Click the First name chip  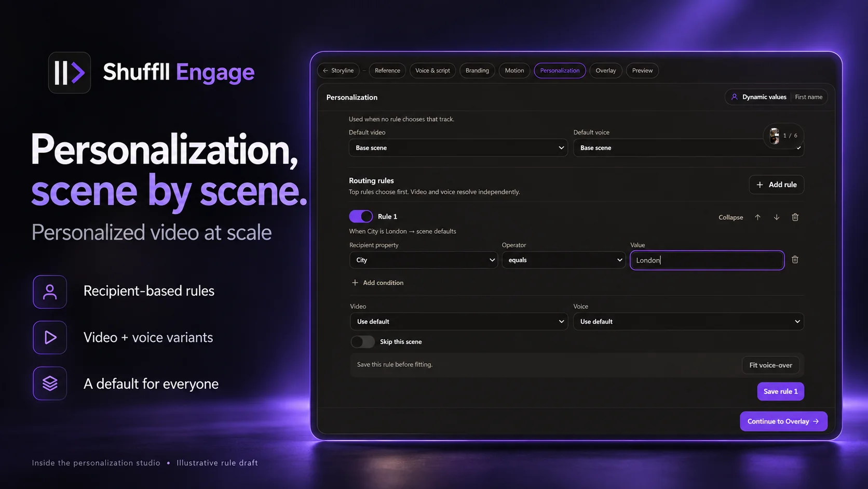click(808, 97)
